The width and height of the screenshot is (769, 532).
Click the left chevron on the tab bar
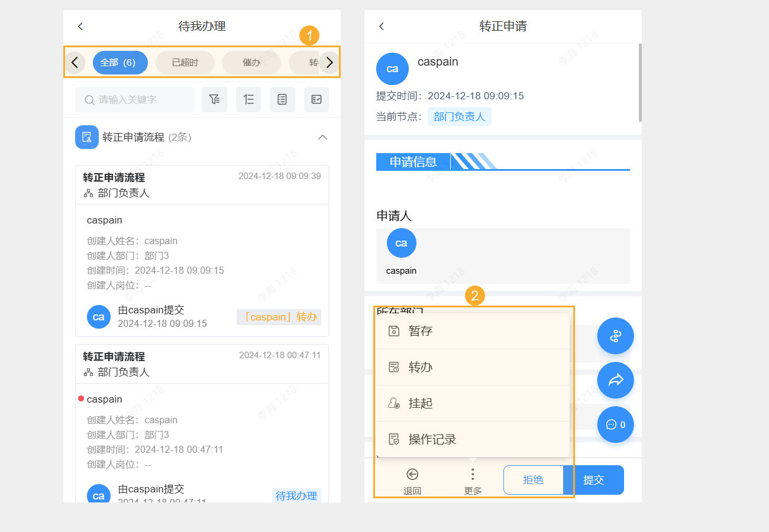point(75,62)
